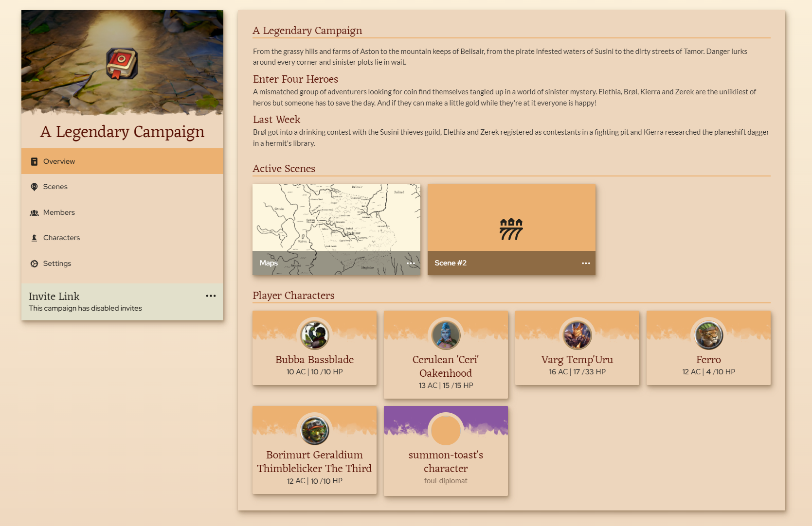Click the A Legendary Campaign sidebar title
Viewport: 812px width, 526px height.
click(122, 132)
